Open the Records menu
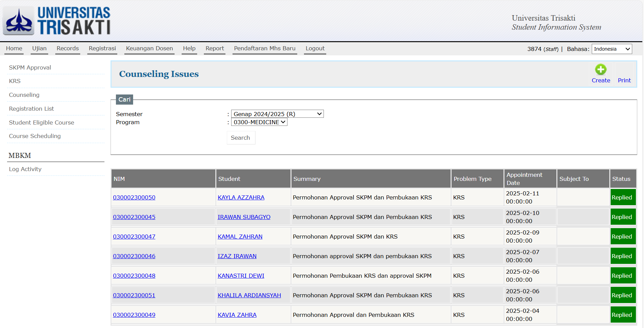The height and width of the screenshot is (328, 644). (x=67, y=48)
